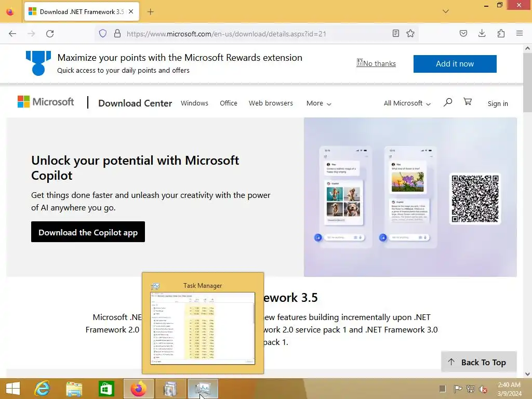Open the Windows navigation item
The height and width of the screenshot is (399, 532).
click(194, 103)
